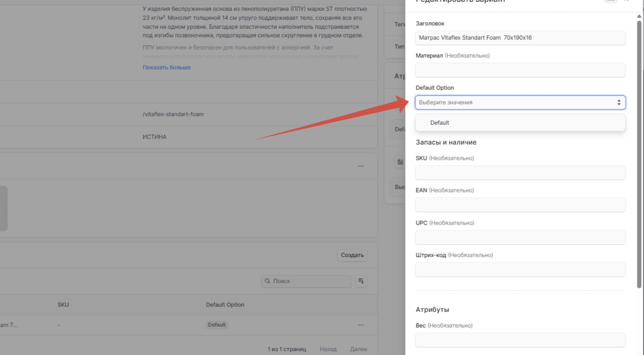This screenshot has height=355, width=644.
Task: Click the SKU input field
Action: pyautogui.click(x=520, y=173)
